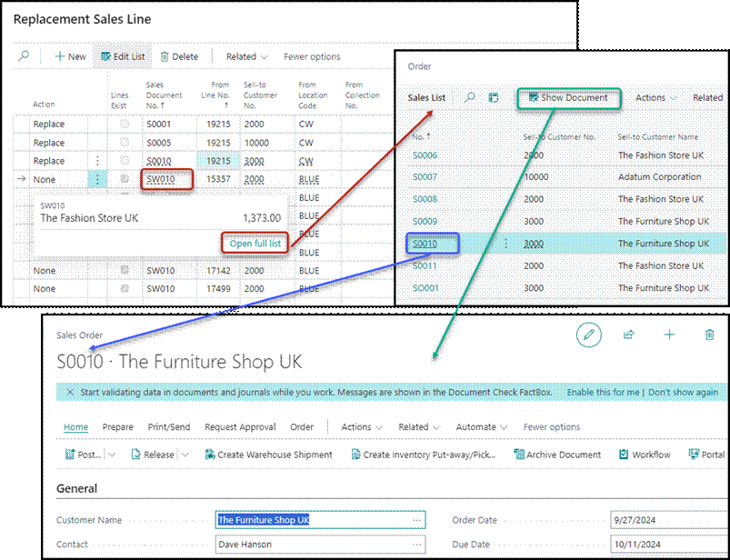
Task: Click the Delete trash icon button
Action: [178, 56]
